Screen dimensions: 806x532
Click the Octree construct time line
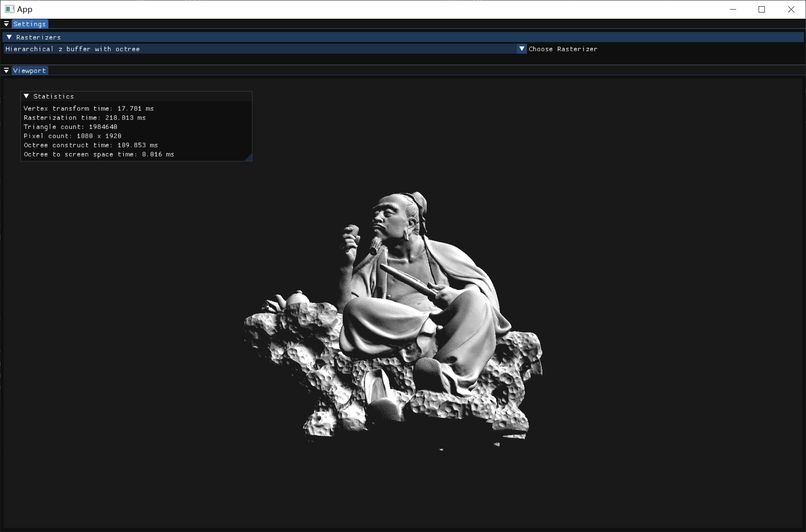[91, 145]
